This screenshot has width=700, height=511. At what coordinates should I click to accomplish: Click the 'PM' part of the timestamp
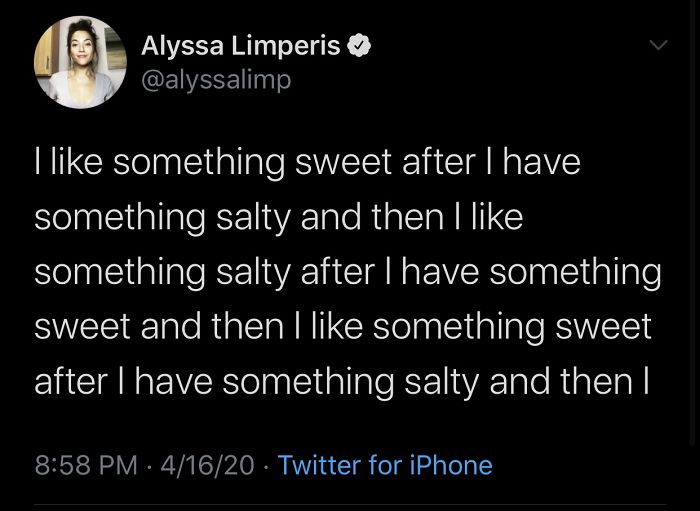tap(118, 465)
